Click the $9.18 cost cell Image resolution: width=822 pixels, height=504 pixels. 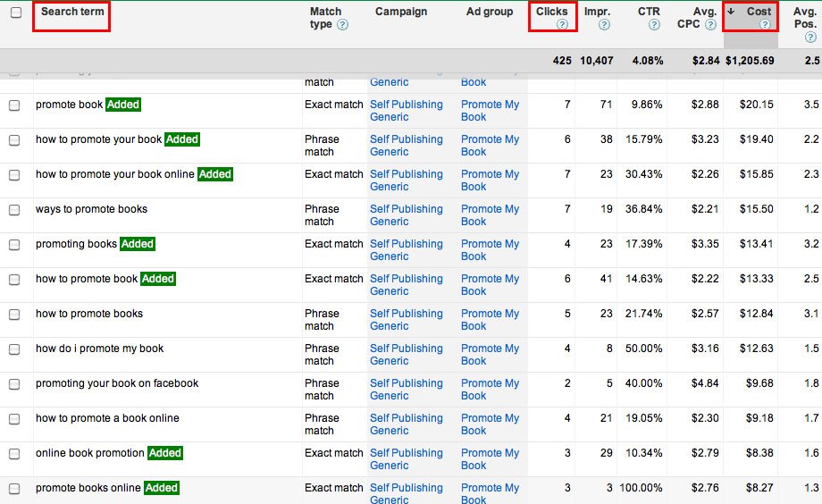click(x=759, y=418)
